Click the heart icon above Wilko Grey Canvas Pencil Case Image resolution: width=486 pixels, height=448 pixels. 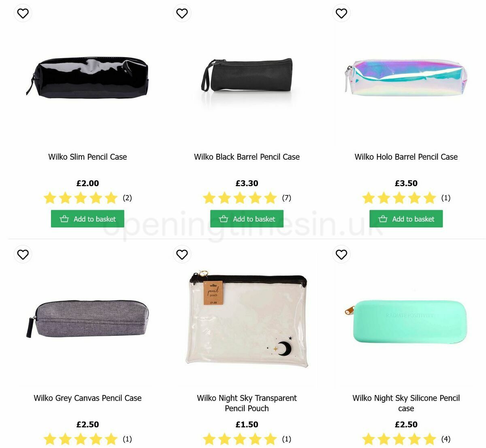click(x=23, y=254)
